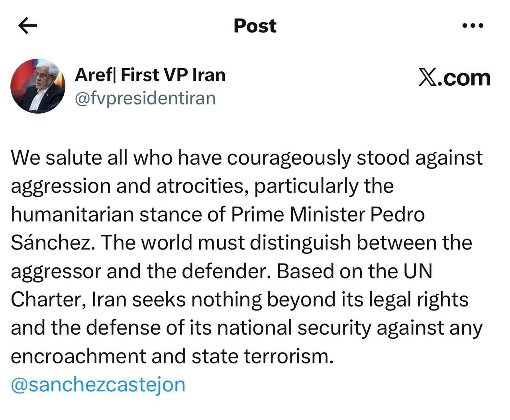This screenshot has height=420, width=510.
Task: Click the word "terrorism." ending the post
Action: [288, 356]
